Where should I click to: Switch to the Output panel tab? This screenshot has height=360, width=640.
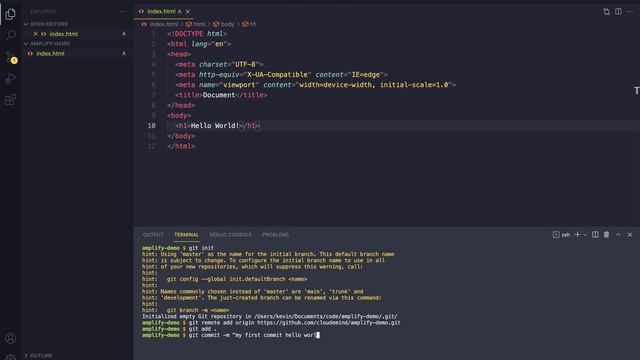coord(153,235)
